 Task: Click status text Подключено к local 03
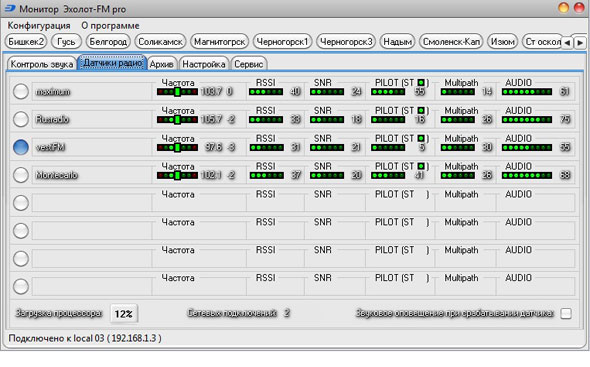click(x=85, y=338)
